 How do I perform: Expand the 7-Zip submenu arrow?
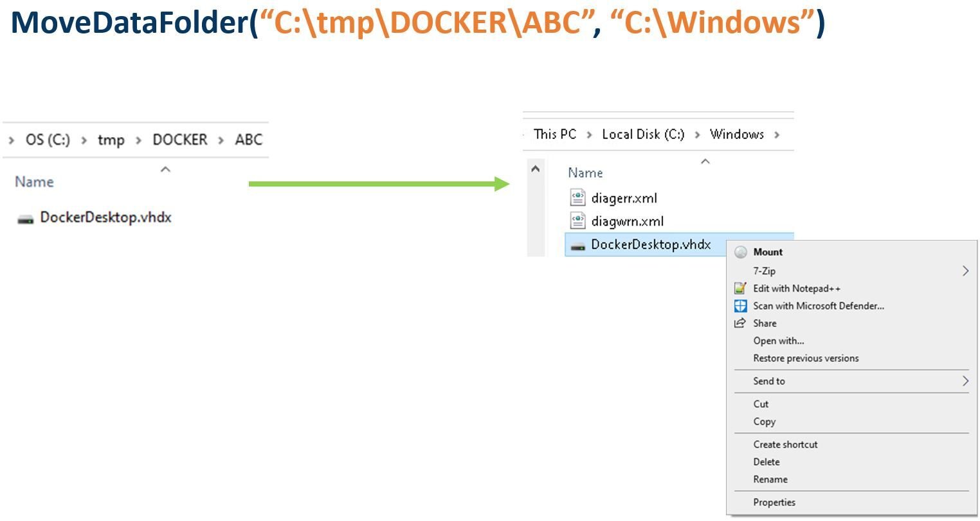965,271
